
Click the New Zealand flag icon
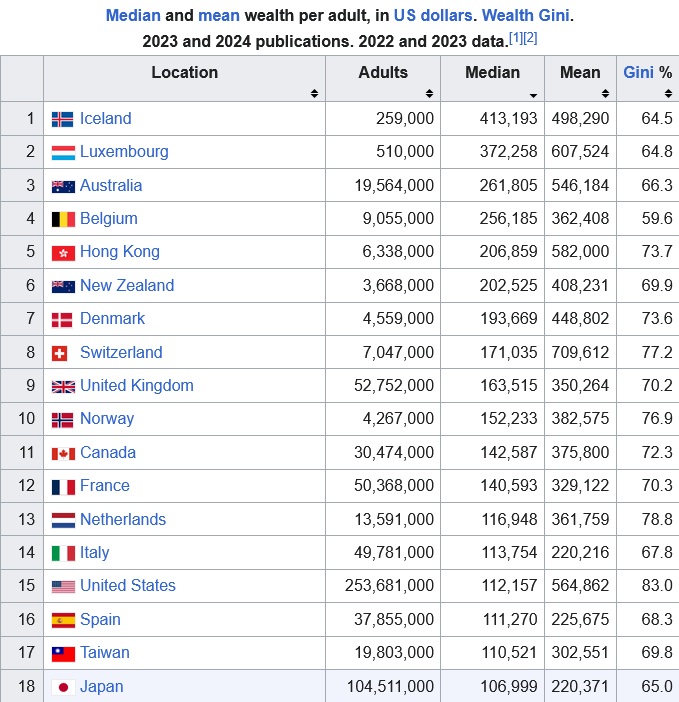click(63, 287)
